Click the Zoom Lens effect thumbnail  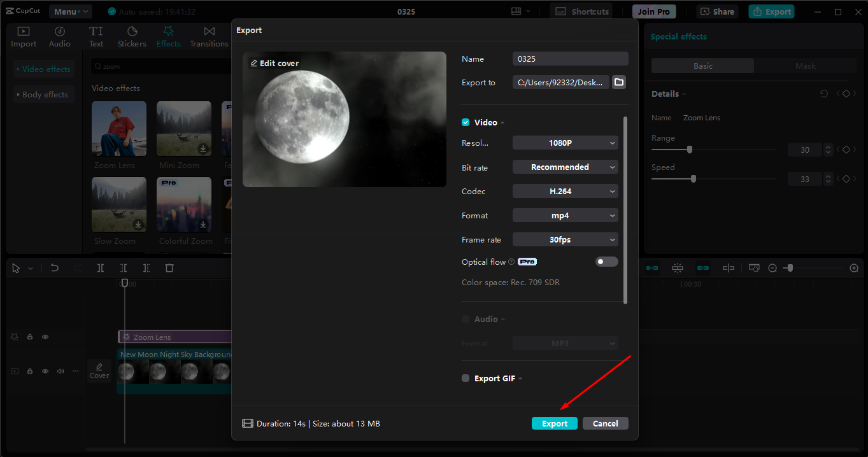coord(118,128)
